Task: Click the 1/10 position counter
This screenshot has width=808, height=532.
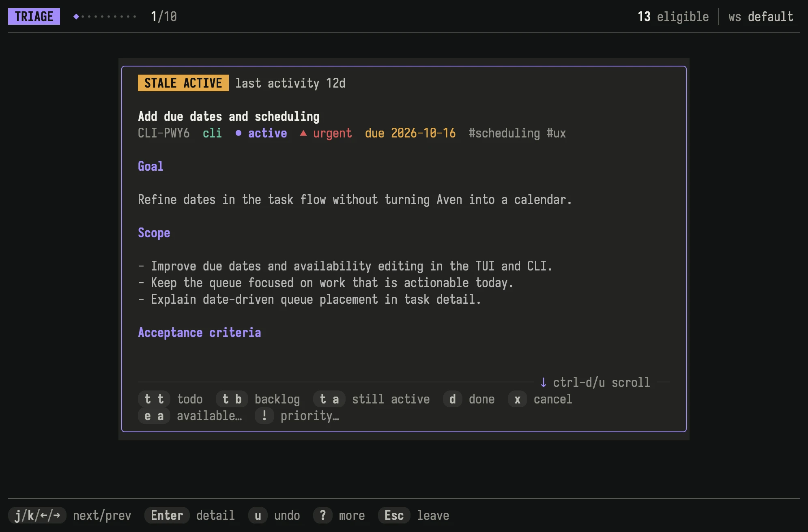Action: (164, 17)
